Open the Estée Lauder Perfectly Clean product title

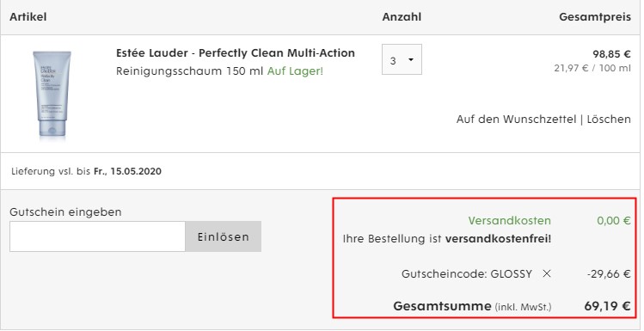(x=236, y=53)
